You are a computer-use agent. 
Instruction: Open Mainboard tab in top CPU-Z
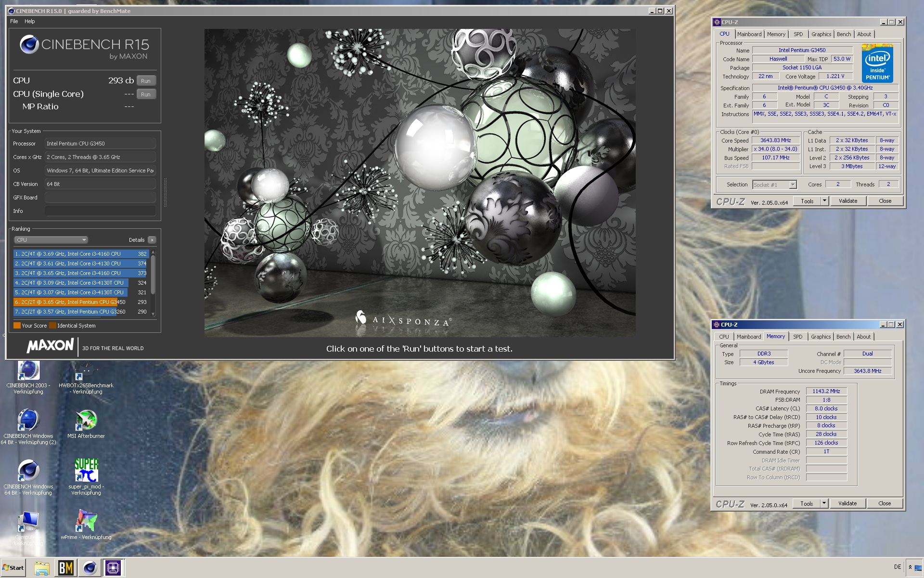(x=749, y=34)
